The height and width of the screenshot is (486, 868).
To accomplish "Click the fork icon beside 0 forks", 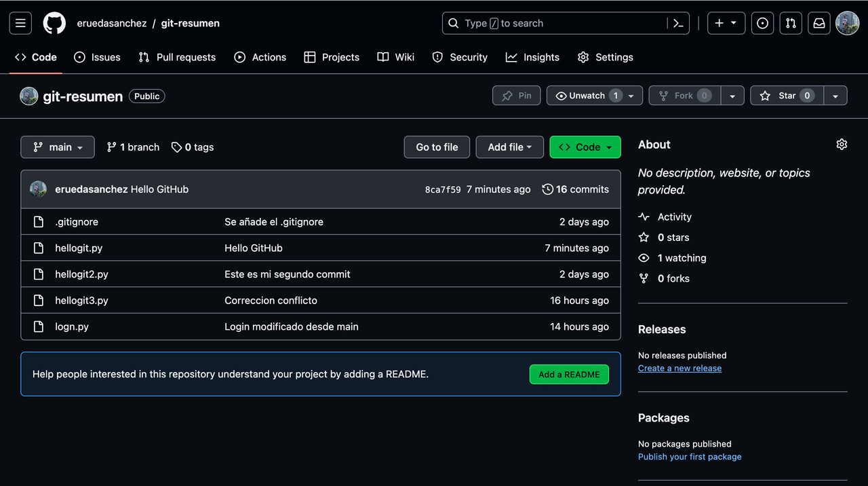I will tap(644, 278).
